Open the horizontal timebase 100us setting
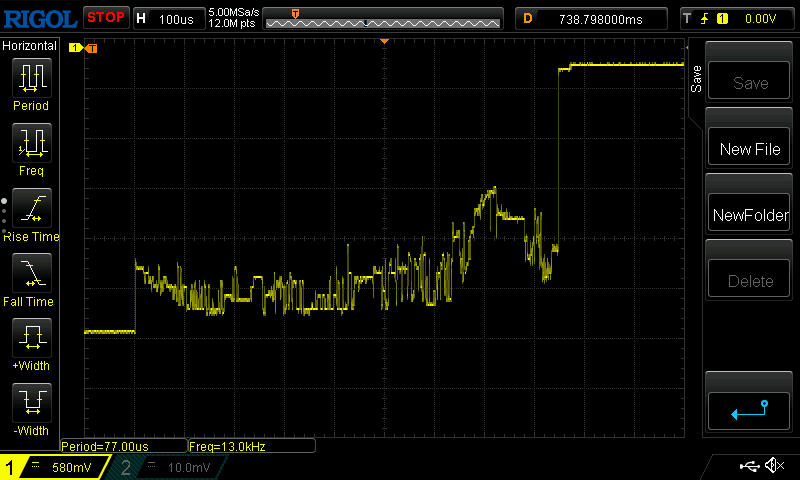Image resolution: width=800 pixels, height=480 pixels. point(167,18)
